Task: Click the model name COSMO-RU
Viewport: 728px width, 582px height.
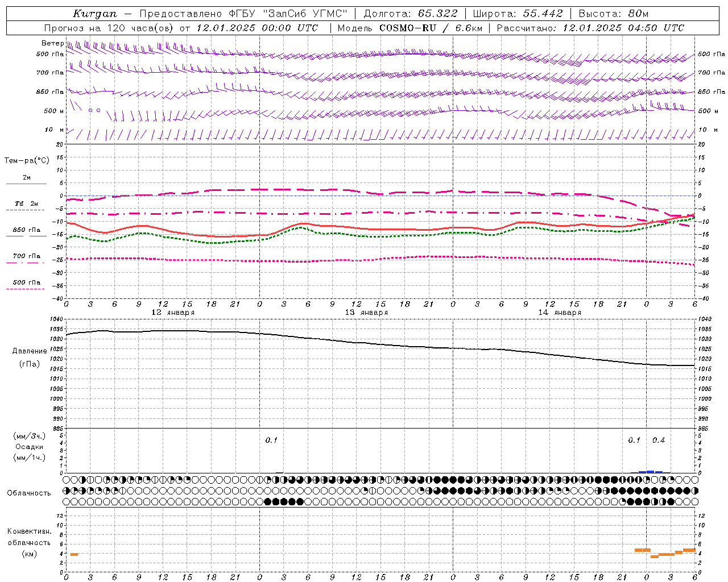Action: (x=407, y=28)
